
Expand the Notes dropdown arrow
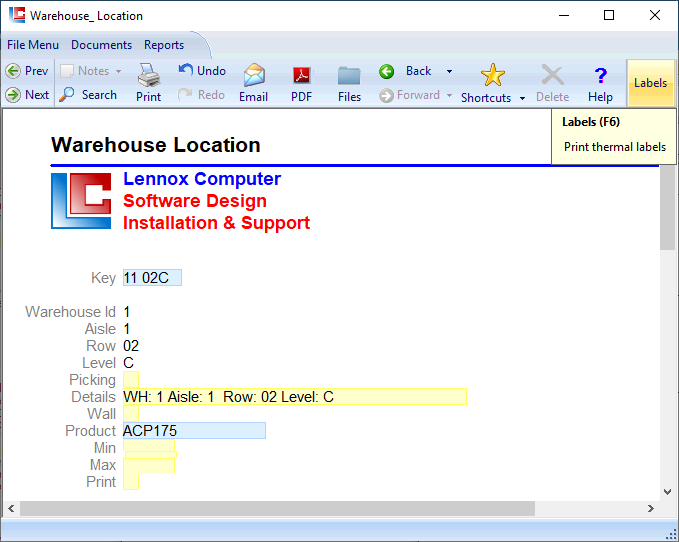coord(118,71)
